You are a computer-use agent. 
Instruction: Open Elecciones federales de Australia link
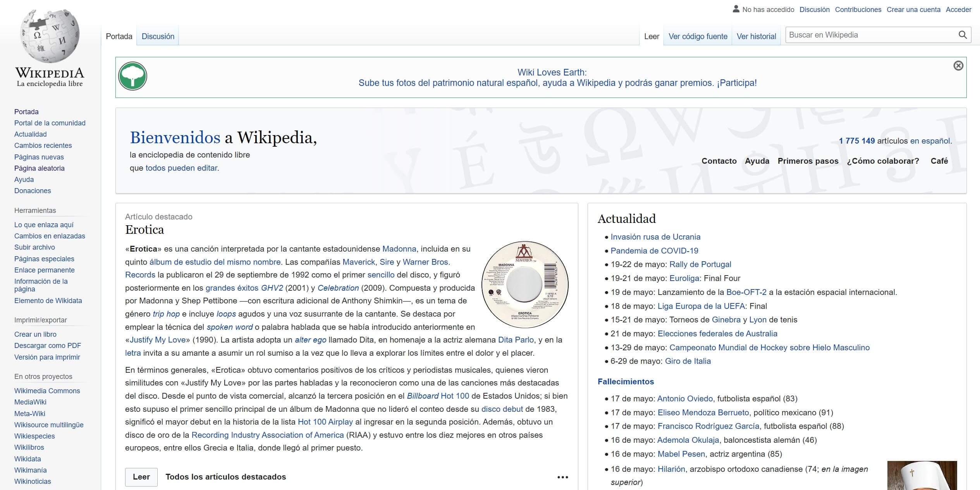pos(717,334)
